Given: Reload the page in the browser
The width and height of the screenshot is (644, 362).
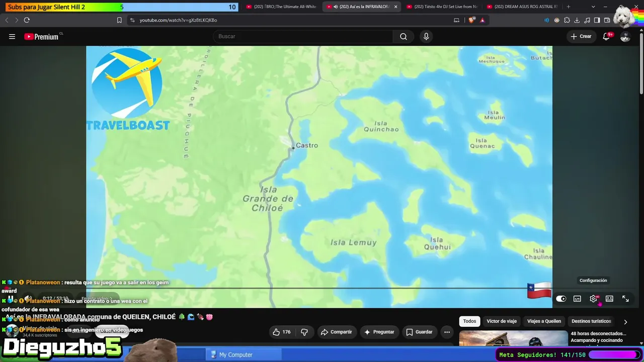Looking at the screenshot, I should (27, 20).
